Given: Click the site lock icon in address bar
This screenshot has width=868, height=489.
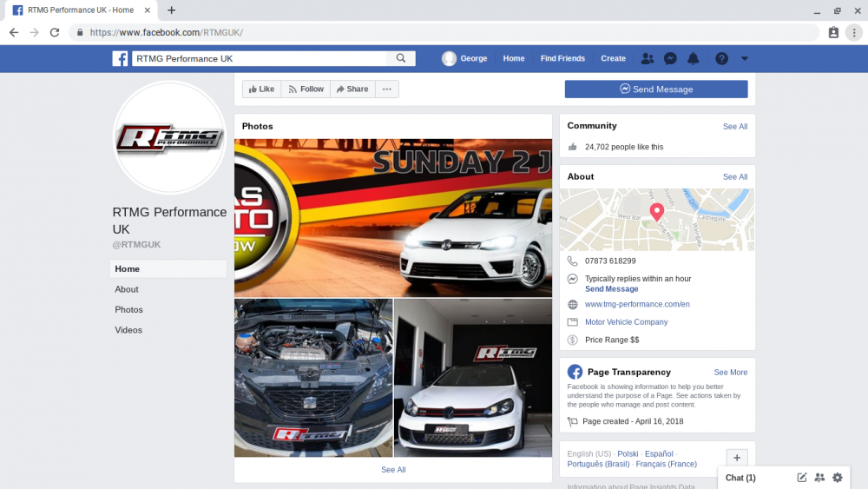Looking at the screenshot, I should (80, 33).
